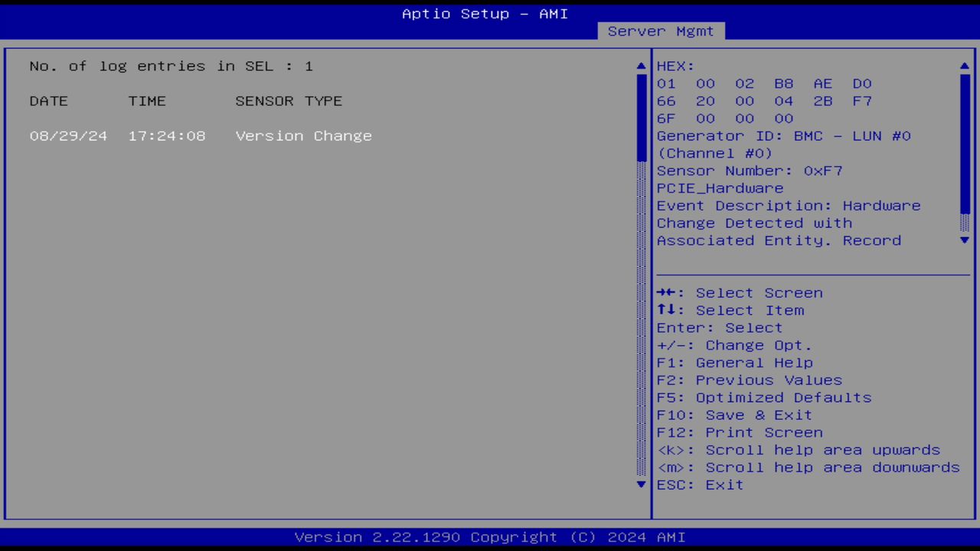Click the help area scrollbar thumb
The height and width of the screenshot is (551, 980).
coord(965,144)
